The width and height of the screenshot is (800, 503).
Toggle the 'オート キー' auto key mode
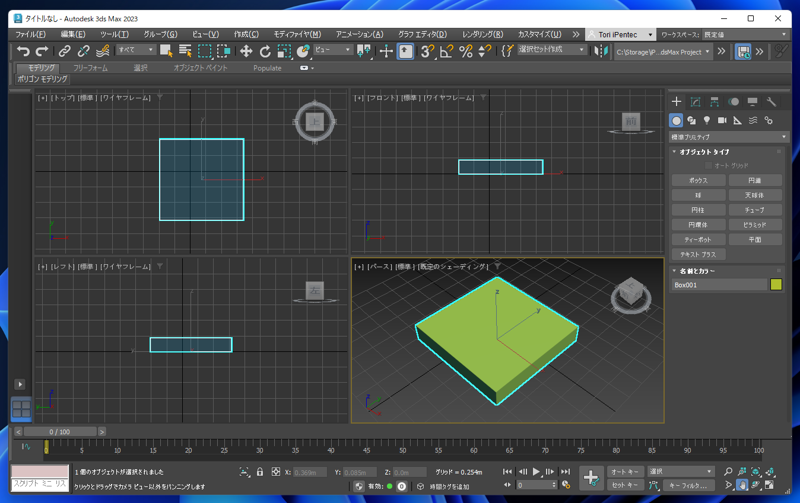coord(624,472)
